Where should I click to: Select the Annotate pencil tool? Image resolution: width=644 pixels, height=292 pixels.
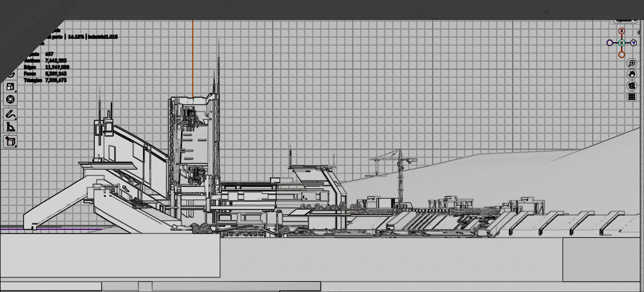[x=10, y=114]
